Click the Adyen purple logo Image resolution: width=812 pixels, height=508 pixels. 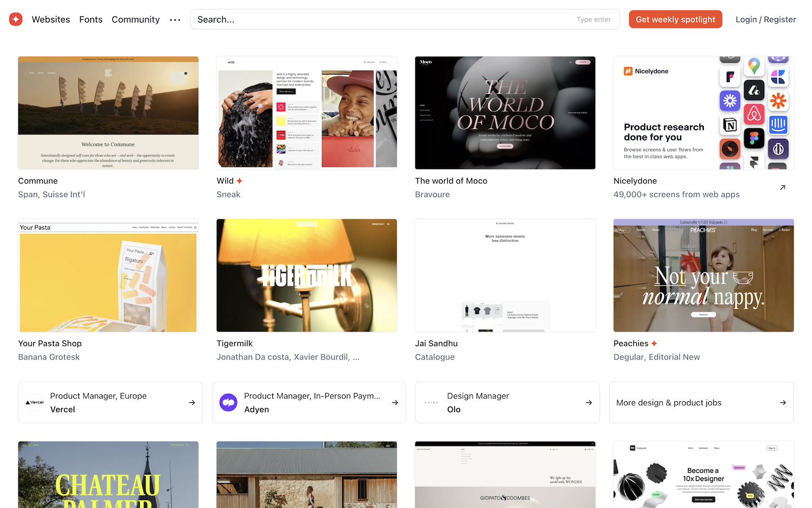click(x=228, y=402)
